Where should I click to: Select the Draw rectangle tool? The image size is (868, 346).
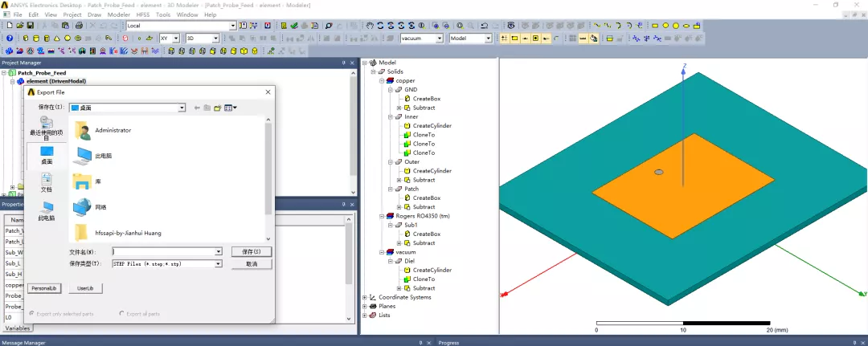(655, 26)
